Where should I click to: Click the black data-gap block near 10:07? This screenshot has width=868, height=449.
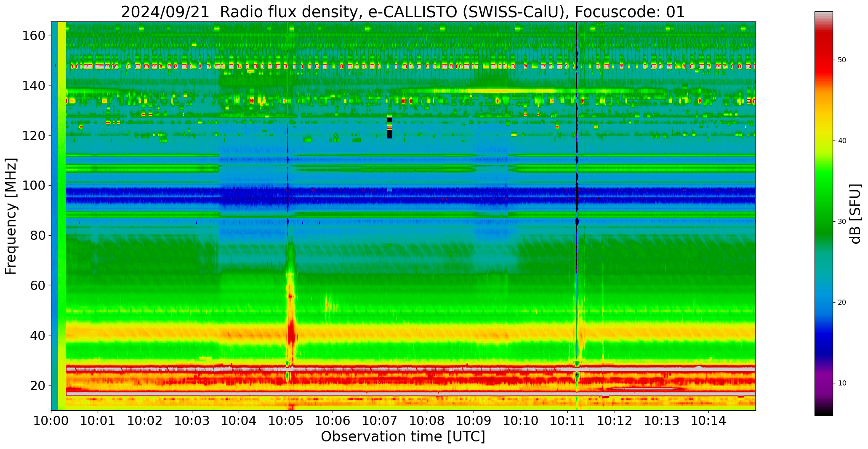coord(390,128)
